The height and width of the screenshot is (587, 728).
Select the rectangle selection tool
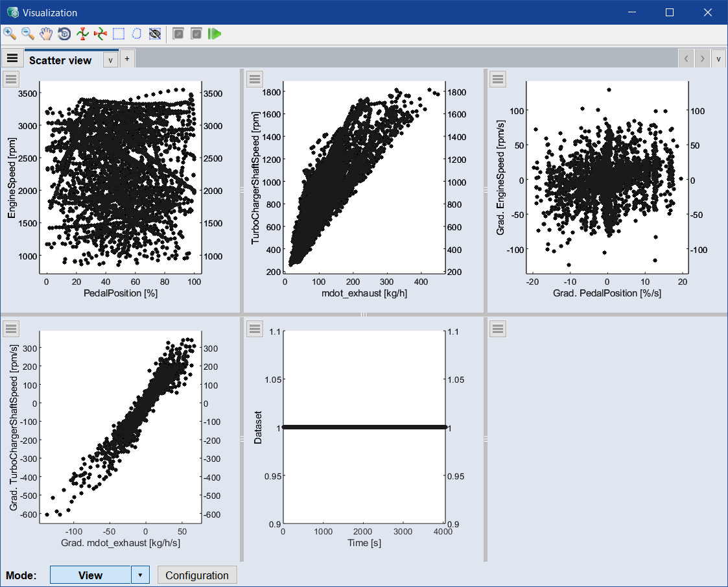(119, 34)
